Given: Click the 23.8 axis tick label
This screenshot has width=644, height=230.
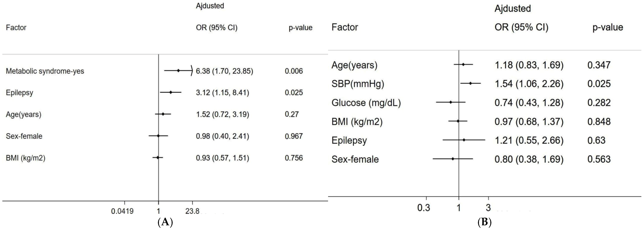Looking at the screenshot, I should click(192, 211).
